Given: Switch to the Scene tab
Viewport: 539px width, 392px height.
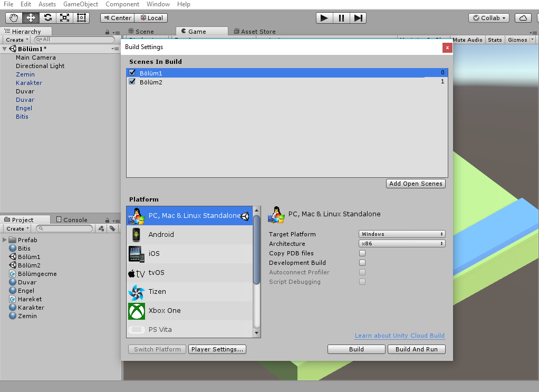Looking at the screenshot, I should click(141, 31).
